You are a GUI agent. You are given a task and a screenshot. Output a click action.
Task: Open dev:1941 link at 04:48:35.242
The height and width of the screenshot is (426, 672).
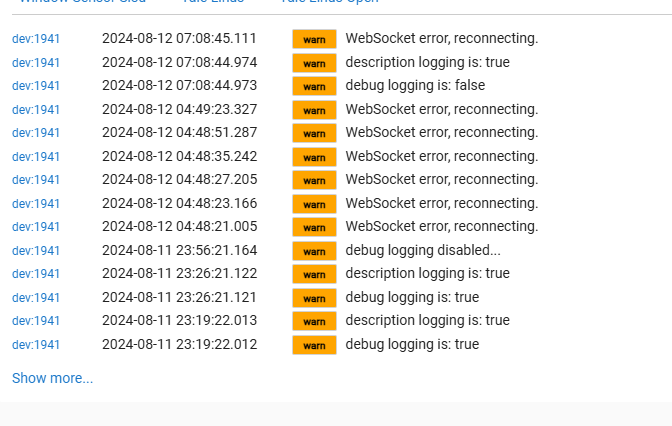tap(36, 157)
